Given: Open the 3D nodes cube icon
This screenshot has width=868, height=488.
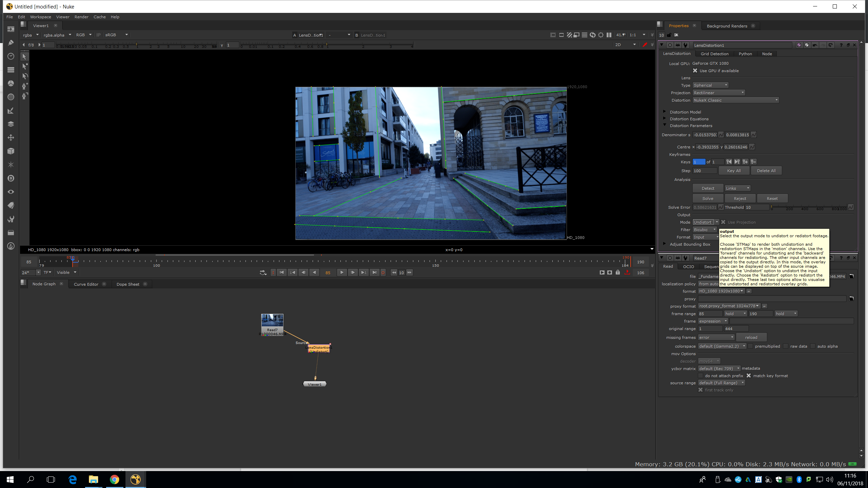Looking at the screenshot, I should point(11,151).
